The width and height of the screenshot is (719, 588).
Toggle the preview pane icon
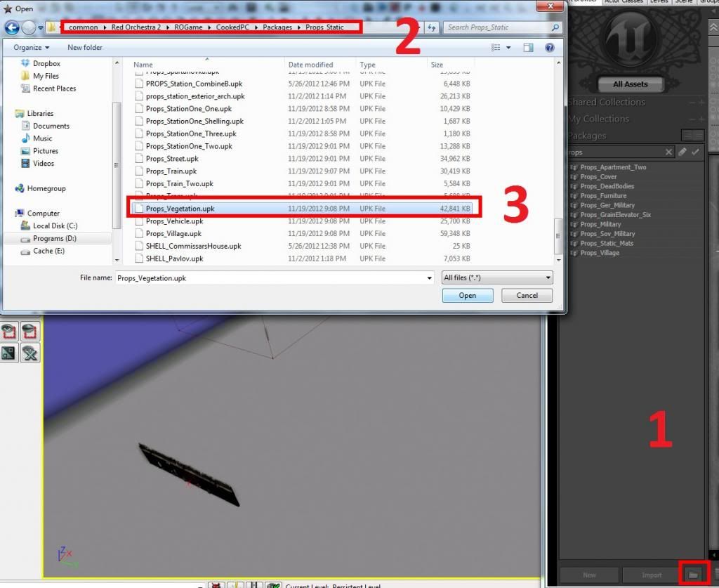click(x=528, y=48)
